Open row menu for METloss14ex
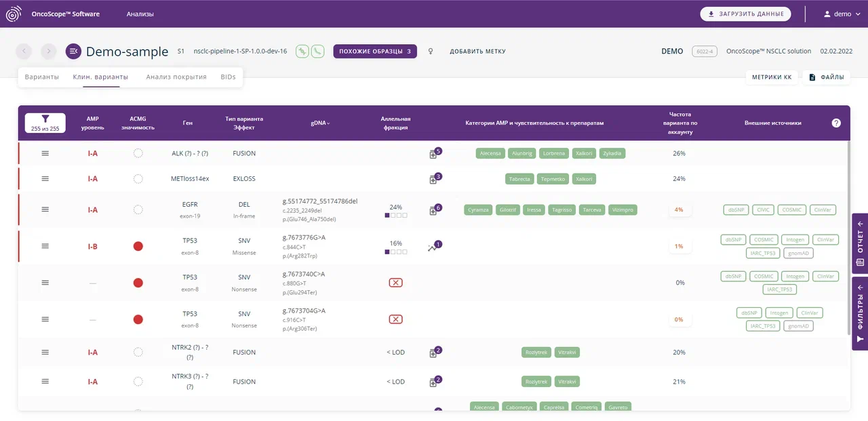 coord(45,178)
